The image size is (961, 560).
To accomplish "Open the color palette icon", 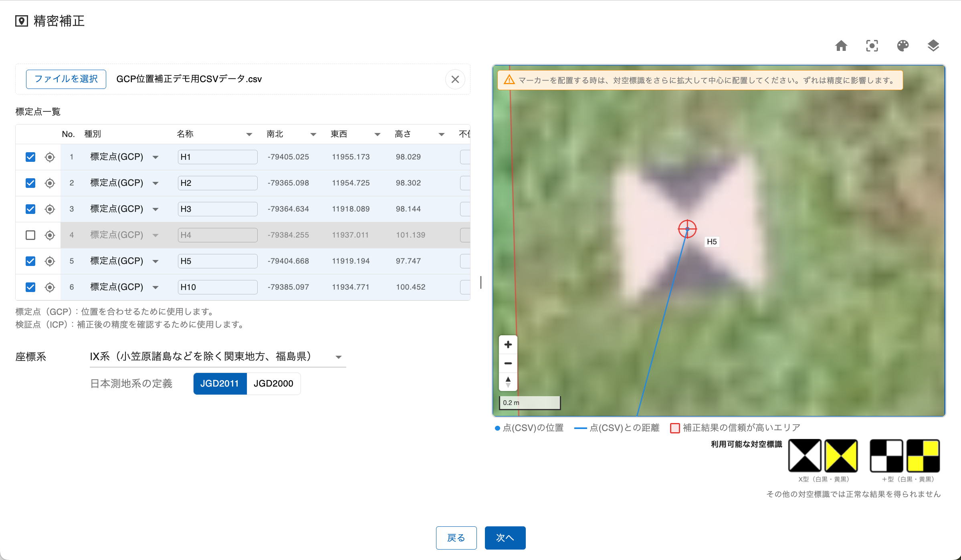I will pos(902,46).
